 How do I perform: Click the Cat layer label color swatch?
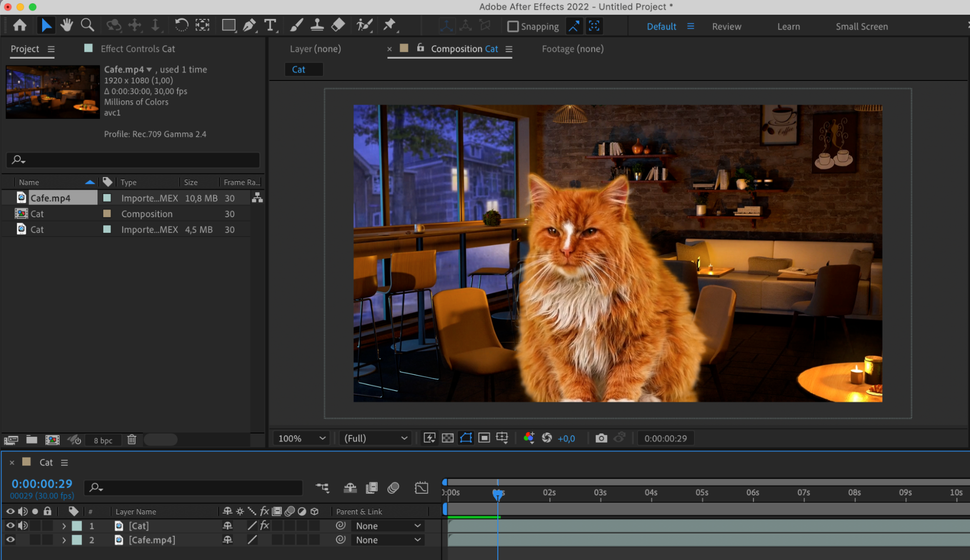click(x=77, y=526)
